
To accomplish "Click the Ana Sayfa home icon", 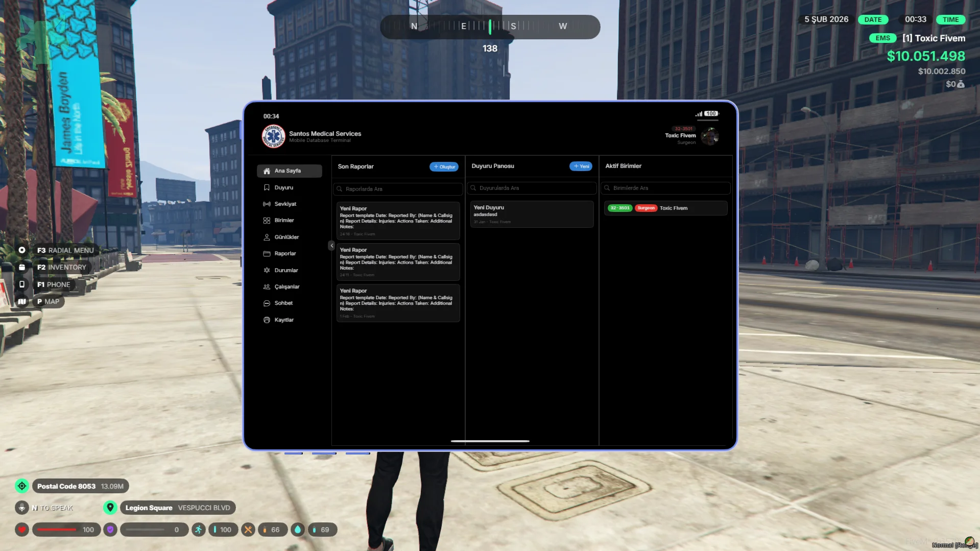I will pyautogui.click(x=267, y=171).
